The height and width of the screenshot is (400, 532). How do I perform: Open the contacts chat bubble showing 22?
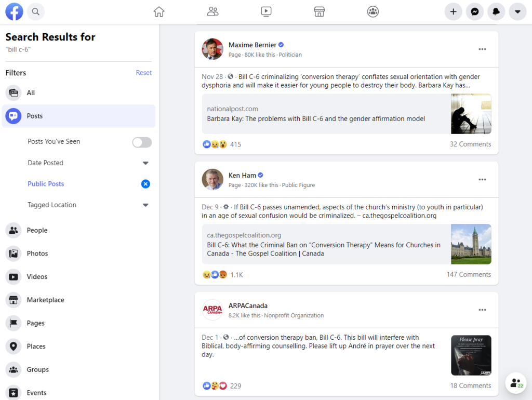[516, 383]
